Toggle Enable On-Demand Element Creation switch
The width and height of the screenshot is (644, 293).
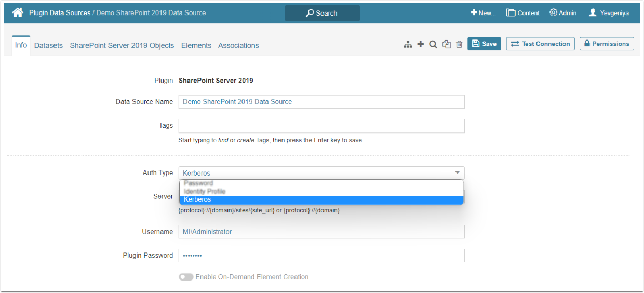[186, 277]
